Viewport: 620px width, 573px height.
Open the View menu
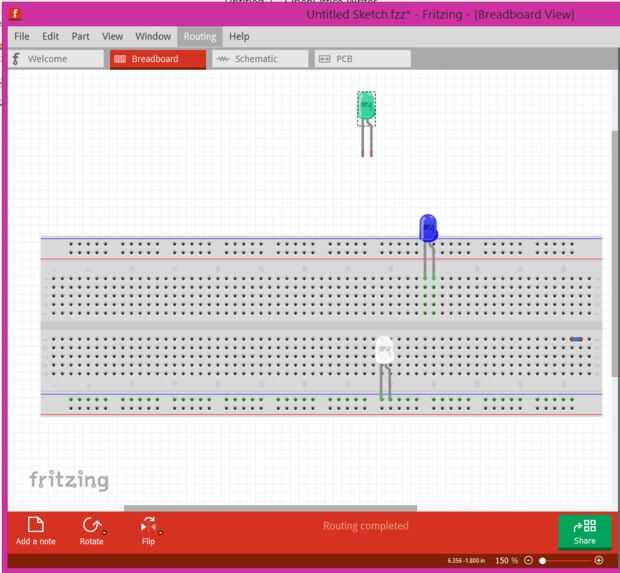pos(112,36)
